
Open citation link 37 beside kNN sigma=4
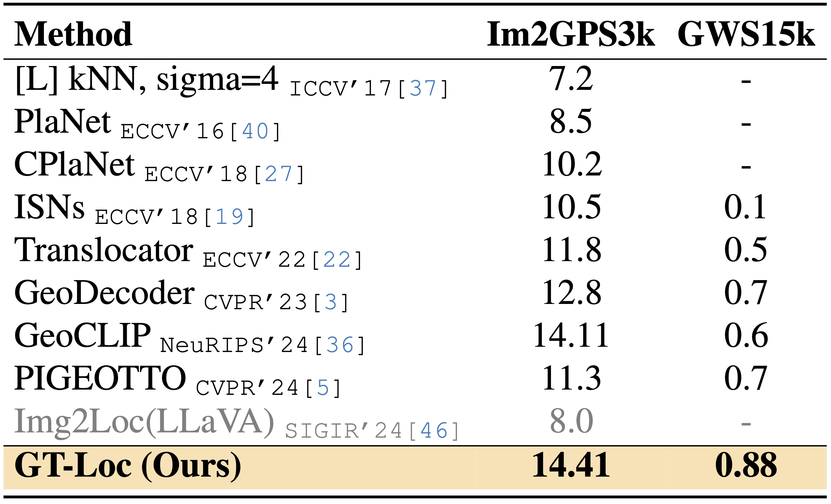423,88
